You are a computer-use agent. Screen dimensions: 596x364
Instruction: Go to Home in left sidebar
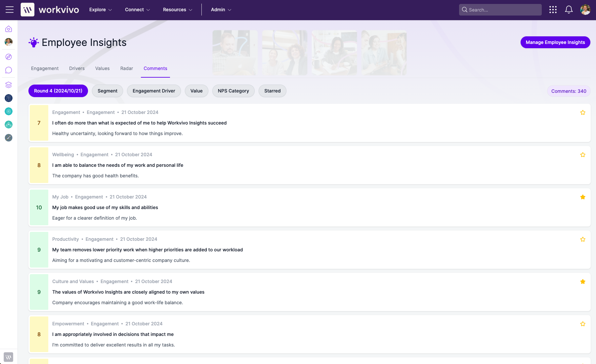(x=9, y=29)
